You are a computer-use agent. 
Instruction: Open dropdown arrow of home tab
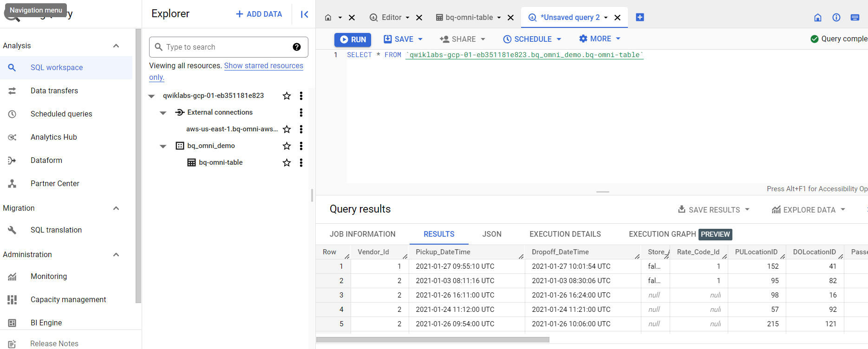point(340,18)
